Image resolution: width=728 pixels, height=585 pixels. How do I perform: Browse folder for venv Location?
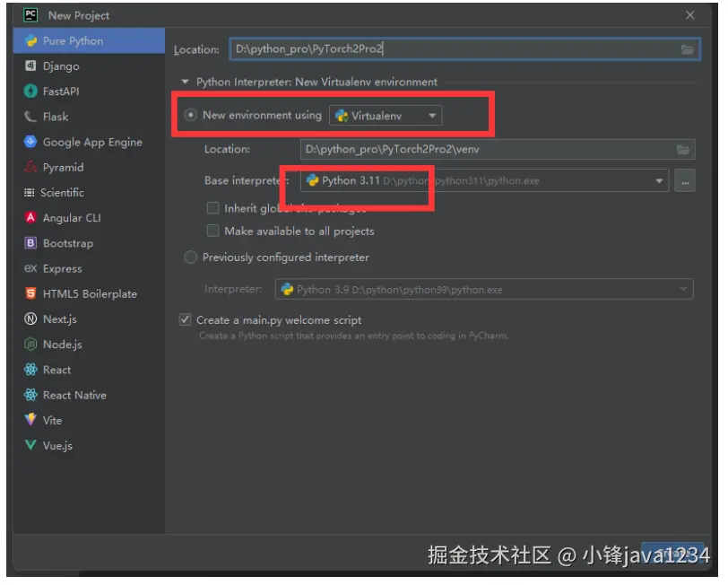point(682,150)
